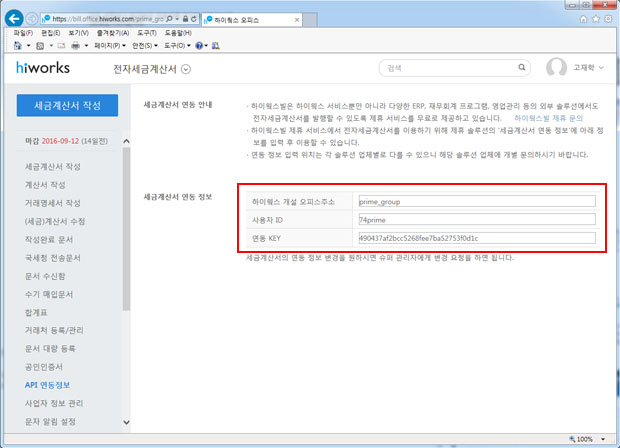Close the 하이웍스 오피스 browser tab

point(297,20)
